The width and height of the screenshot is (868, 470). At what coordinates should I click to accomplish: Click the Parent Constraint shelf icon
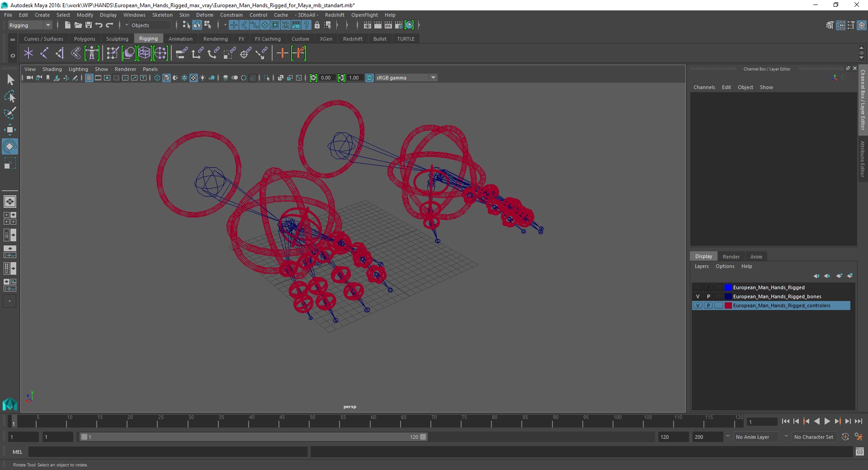point(182,53)
